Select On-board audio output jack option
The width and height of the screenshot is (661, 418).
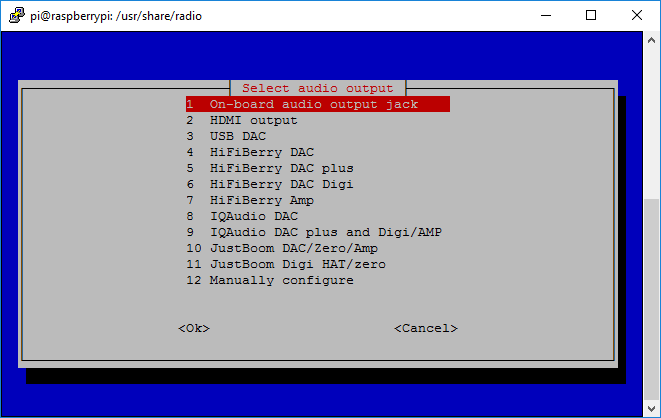[x=316, y=104]
